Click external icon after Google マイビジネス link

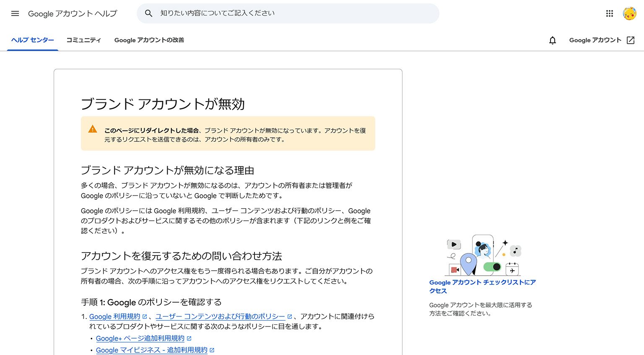pyautogui.click(x=212, y=350)
